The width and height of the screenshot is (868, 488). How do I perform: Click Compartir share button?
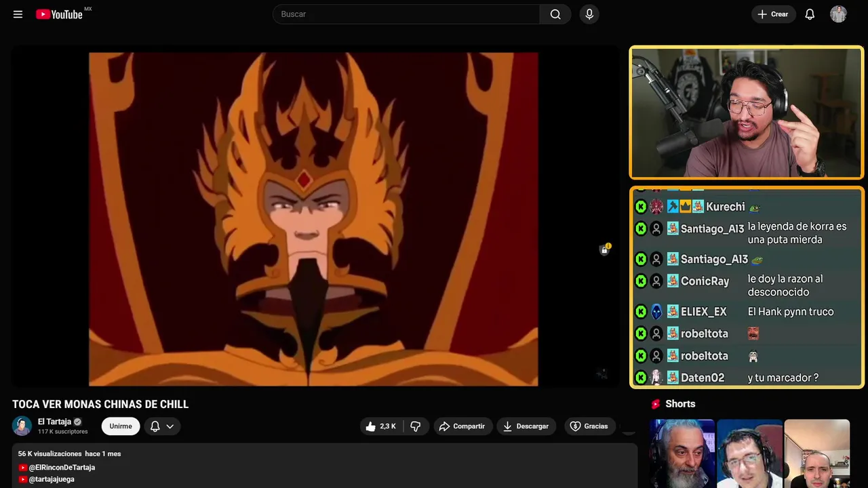click(x=462, y=426)
